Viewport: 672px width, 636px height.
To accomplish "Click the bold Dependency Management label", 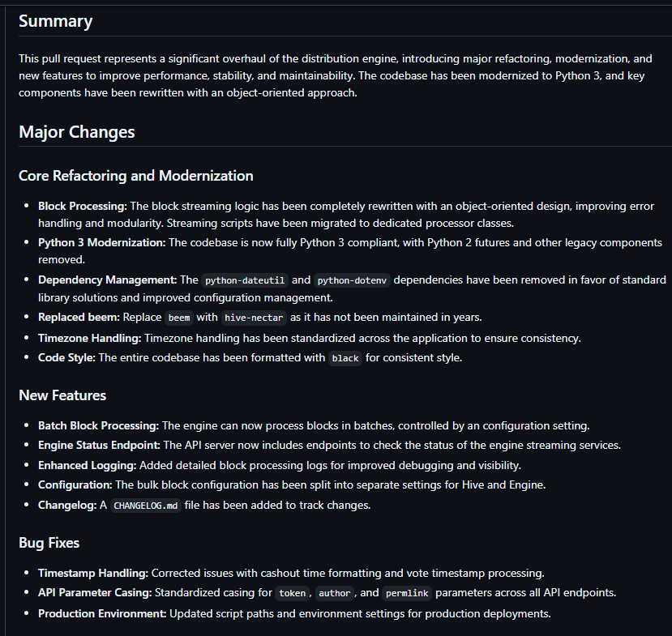I will click(x=107, y=280).
